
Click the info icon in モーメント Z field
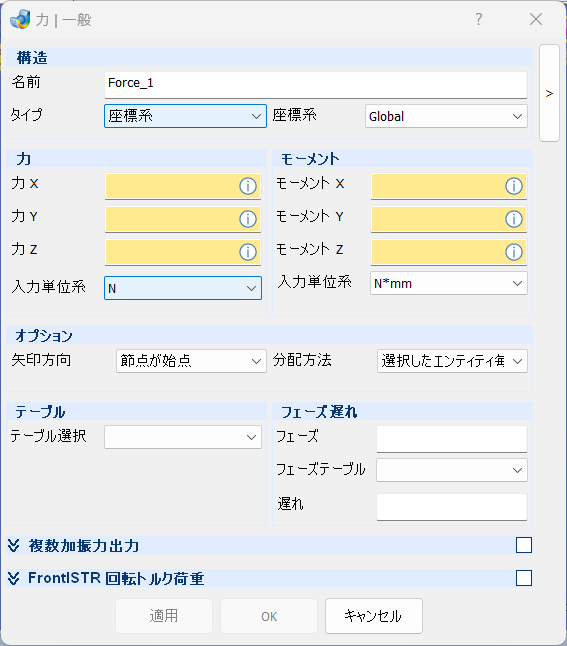pos(514,252)
